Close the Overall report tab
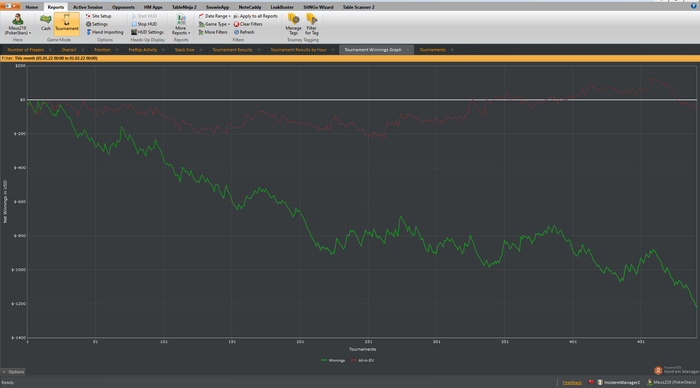The width and height of the screenshot is (700, 388). [83, 50]
